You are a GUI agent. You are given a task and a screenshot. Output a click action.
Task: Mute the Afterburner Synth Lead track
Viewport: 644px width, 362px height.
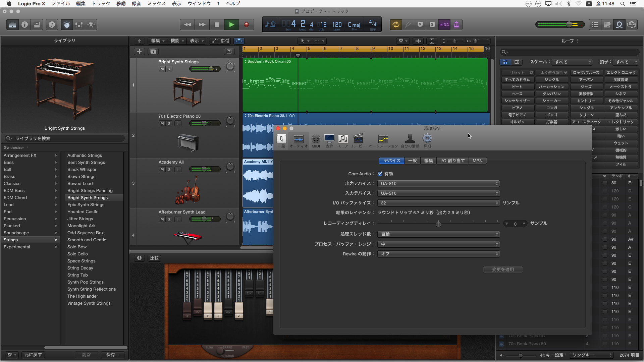[x=162, y=219]
